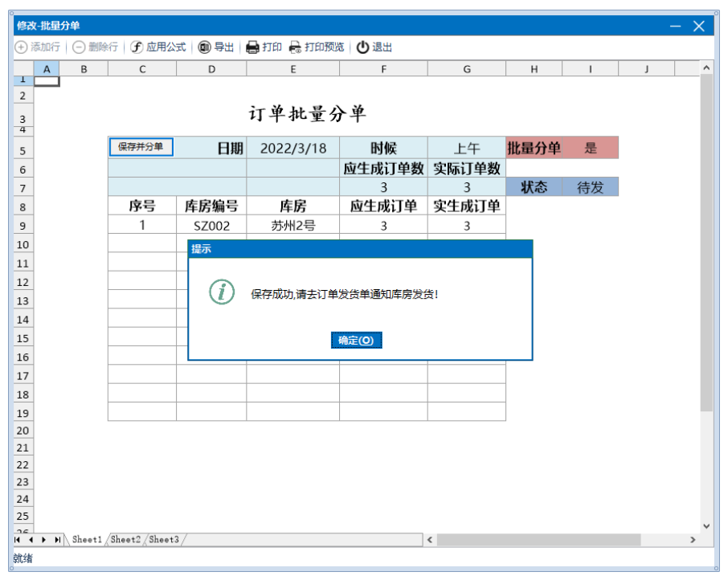728x576 pixels.
Task: Click the Add Row (添加行) toolbar icon
Action: coord(22,47)
